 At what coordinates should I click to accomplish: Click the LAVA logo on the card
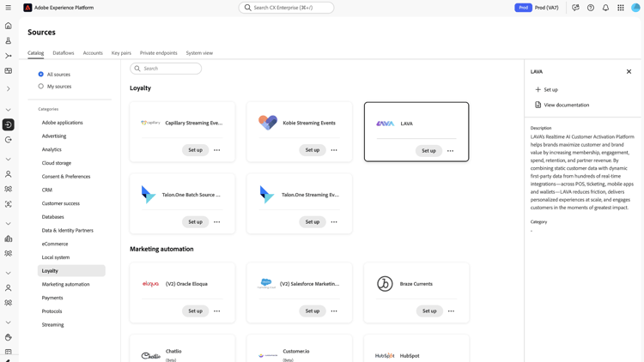click(x=386, y=124)
